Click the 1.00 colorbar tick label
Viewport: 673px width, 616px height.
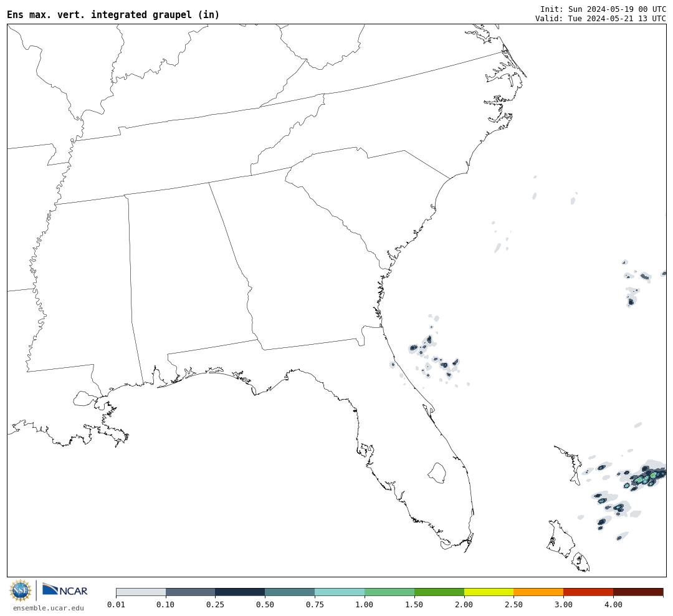tap(365, 604)
